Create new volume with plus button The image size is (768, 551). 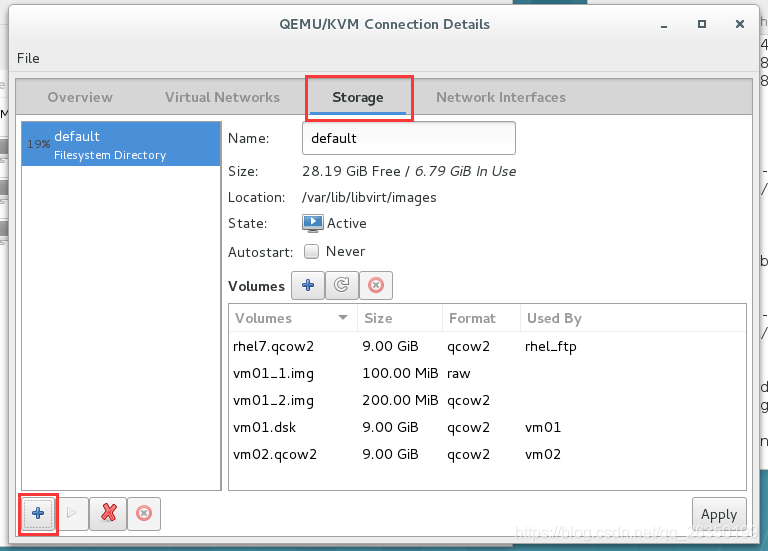click(308, 285)
